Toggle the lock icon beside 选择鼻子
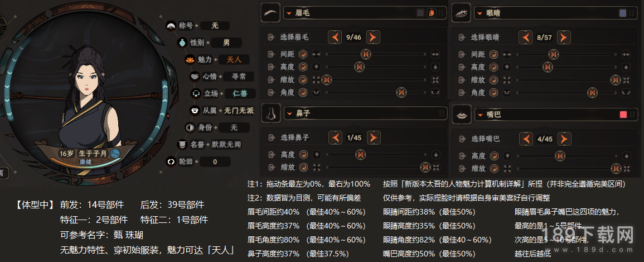The height and width of the screenshot is (262, 644). click(270, 138)
